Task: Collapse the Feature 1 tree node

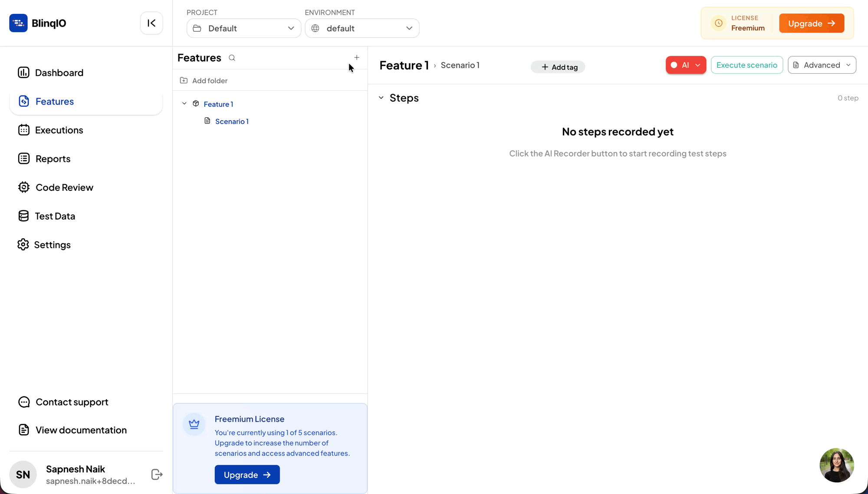Action: tap(184, 104)
